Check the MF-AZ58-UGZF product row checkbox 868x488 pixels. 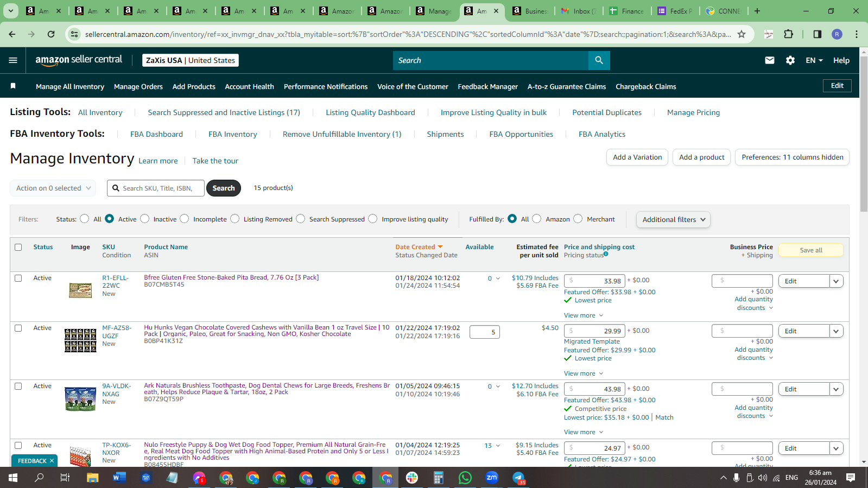[x=18, y=328]
